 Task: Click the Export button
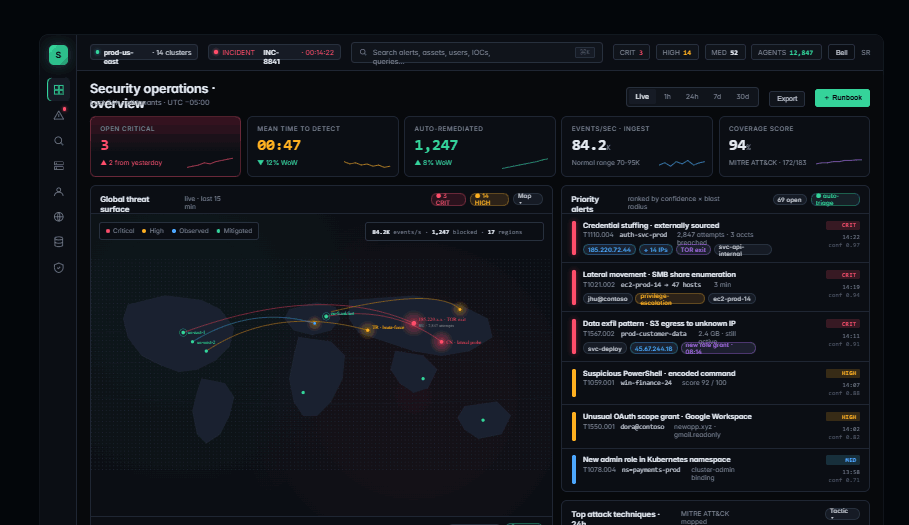787,99
